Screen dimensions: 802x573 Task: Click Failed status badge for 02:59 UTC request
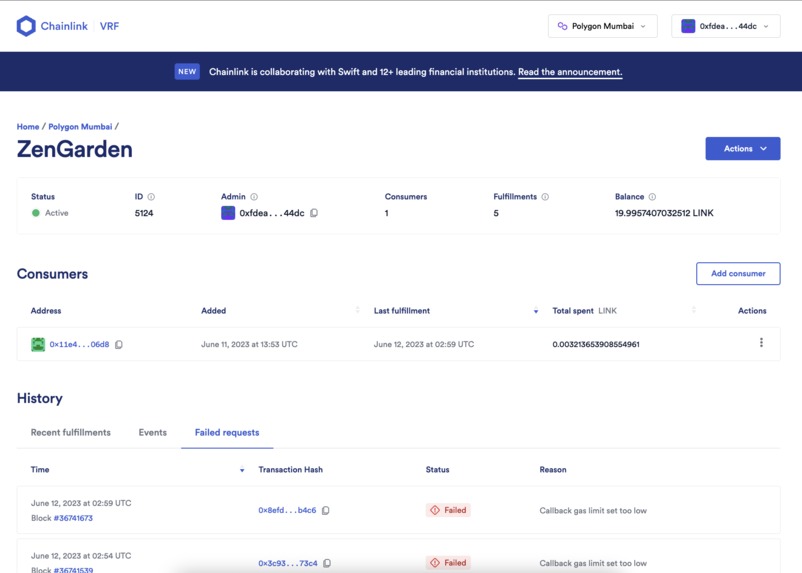click(448, 510)
